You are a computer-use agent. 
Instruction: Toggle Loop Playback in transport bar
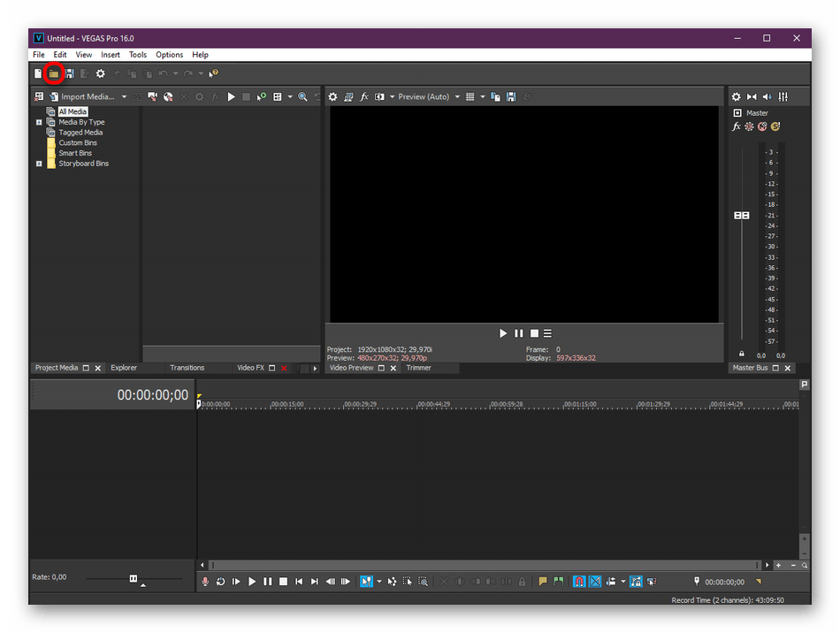coord(220,582)
